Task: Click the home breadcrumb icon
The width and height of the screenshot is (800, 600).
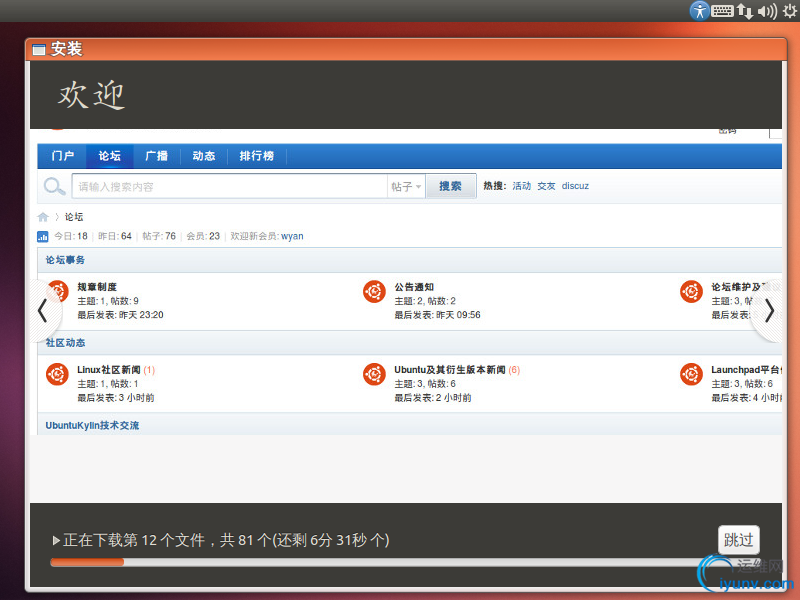Action: pos(43,217)
